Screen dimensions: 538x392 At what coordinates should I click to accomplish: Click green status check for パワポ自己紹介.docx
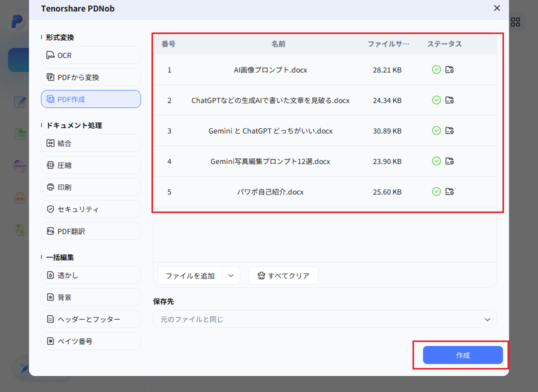click(436, 191)
